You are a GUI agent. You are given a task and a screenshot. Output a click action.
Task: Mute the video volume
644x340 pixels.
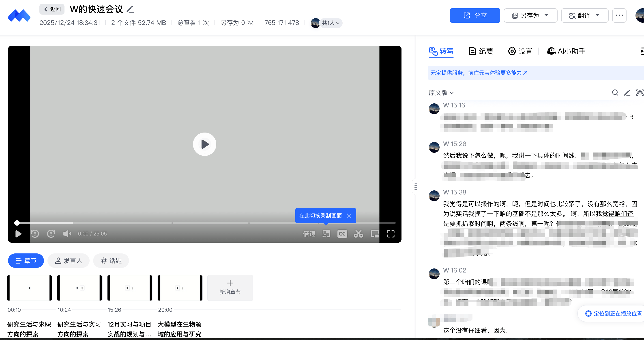67,234
